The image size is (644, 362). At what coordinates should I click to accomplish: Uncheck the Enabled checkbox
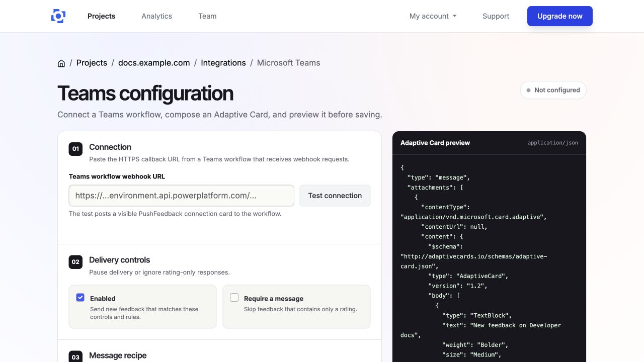pyautogui.click(x=80, y=298)
